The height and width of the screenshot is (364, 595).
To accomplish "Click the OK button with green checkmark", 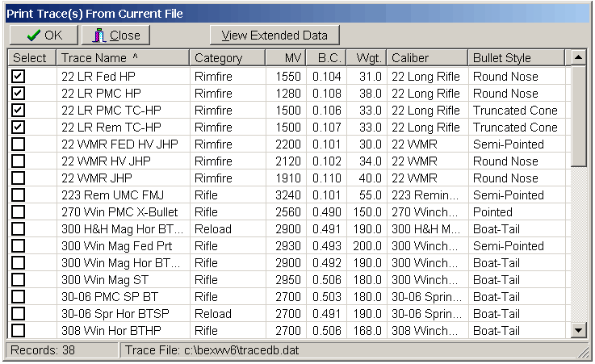I will (44, 36).
